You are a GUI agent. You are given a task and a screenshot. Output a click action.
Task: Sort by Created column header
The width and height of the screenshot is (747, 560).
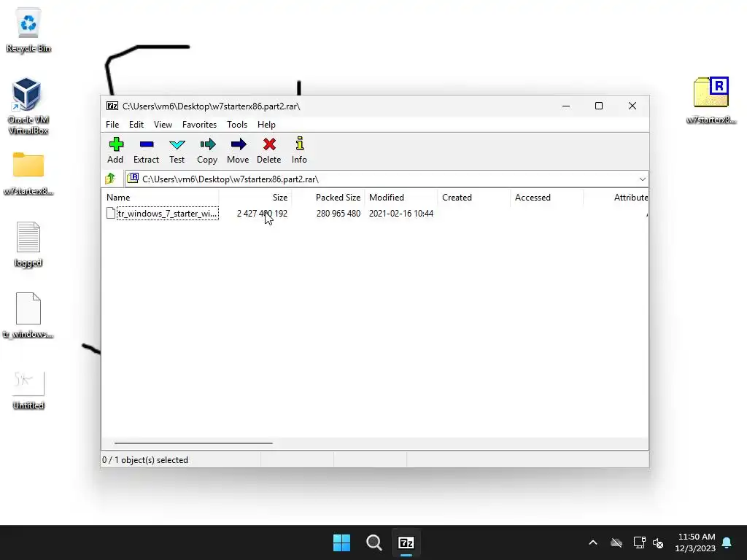click(x=474, y=197)
